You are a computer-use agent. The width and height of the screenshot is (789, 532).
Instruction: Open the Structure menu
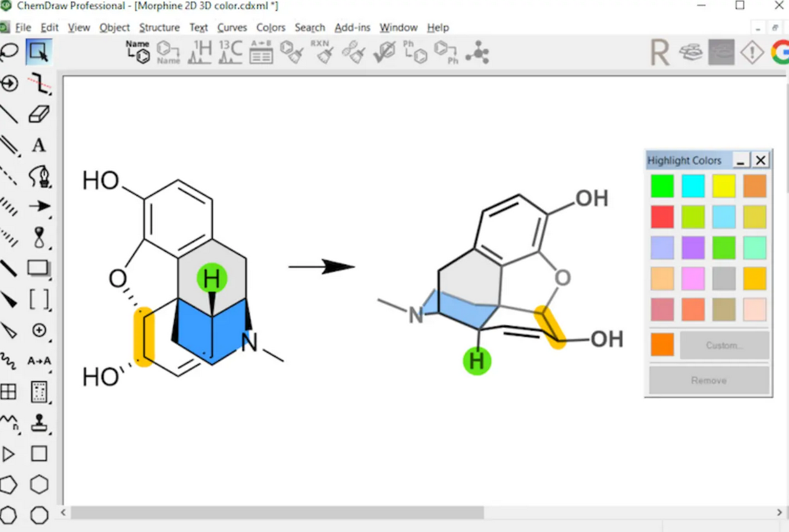pyautogui.click(x=159, y=28)
